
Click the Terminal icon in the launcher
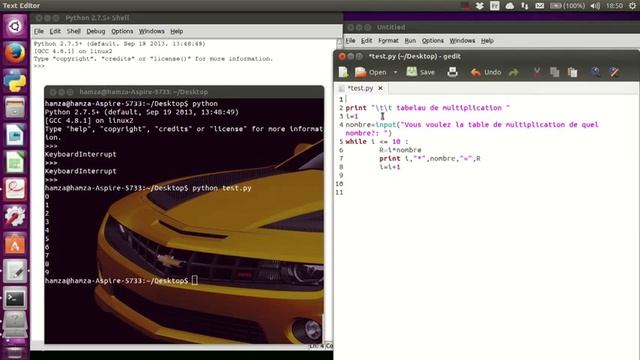15,298
